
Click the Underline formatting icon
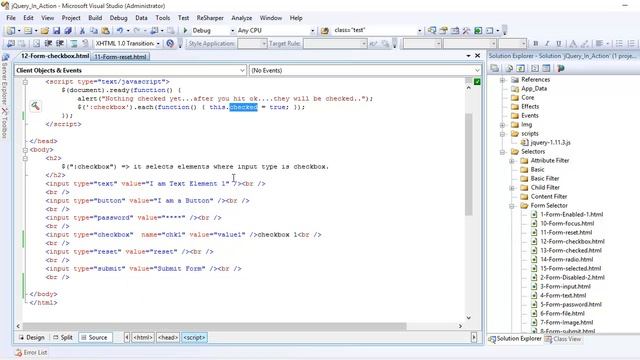[x=559, y=43]
